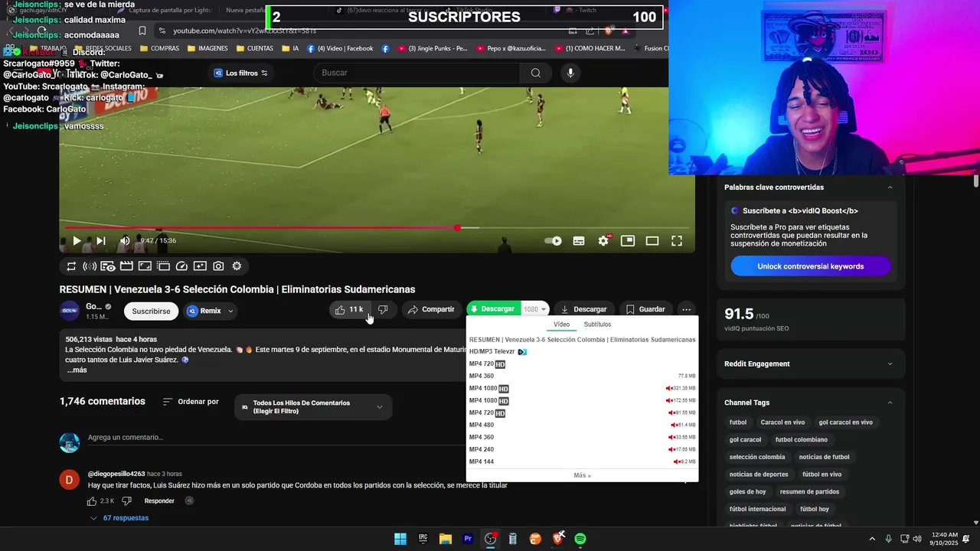Click the Compartir share button
The width and height of the screenshot is (980, 551).
pyautogui.click(x=431, y=309)
